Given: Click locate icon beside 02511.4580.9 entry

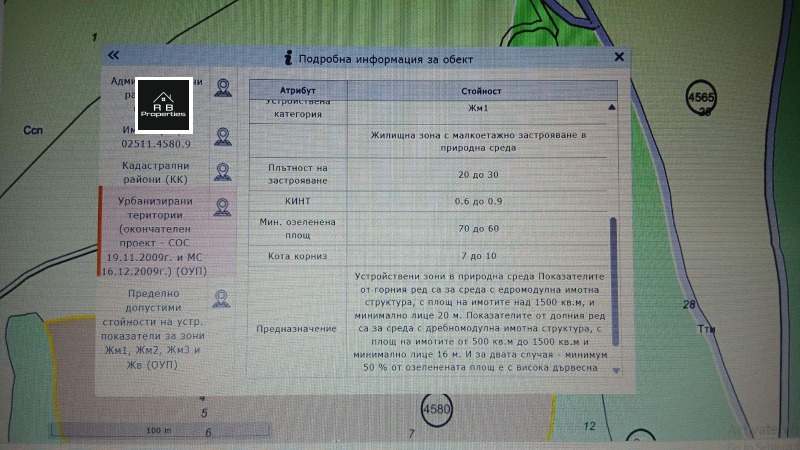Looking at the screenshot, I should 222,136.
